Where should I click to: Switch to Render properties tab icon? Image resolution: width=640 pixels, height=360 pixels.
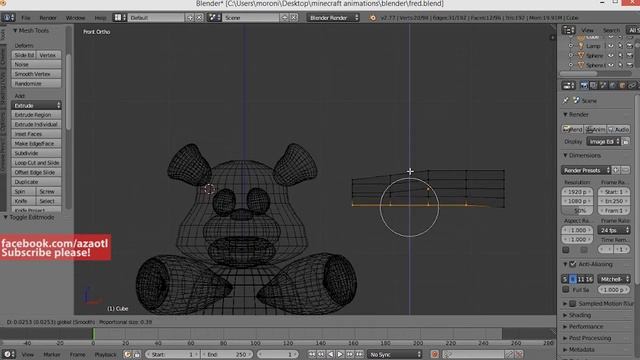584,85
